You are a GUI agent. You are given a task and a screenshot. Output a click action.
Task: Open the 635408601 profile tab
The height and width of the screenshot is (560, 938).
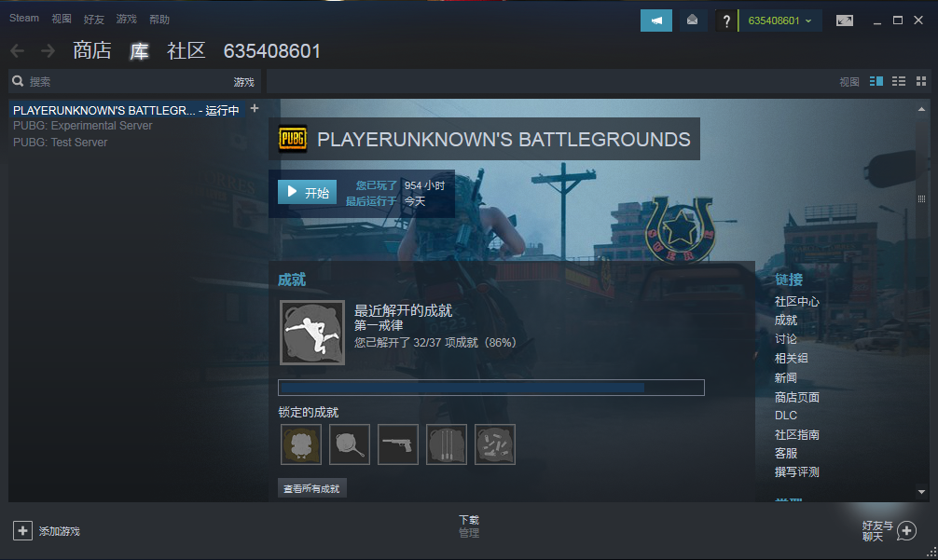click(272, 51)
